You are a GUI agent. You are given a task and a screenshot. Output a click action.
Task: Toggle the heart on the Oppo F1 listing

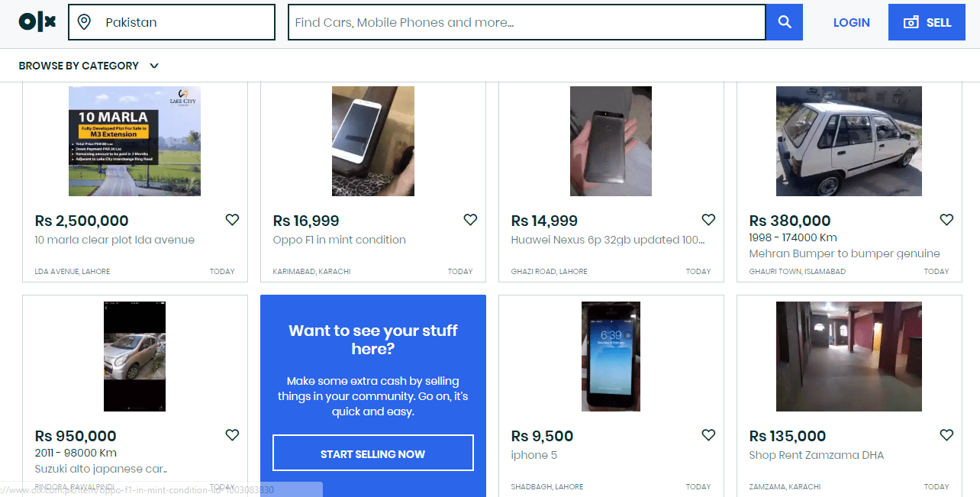click(470, 219)
